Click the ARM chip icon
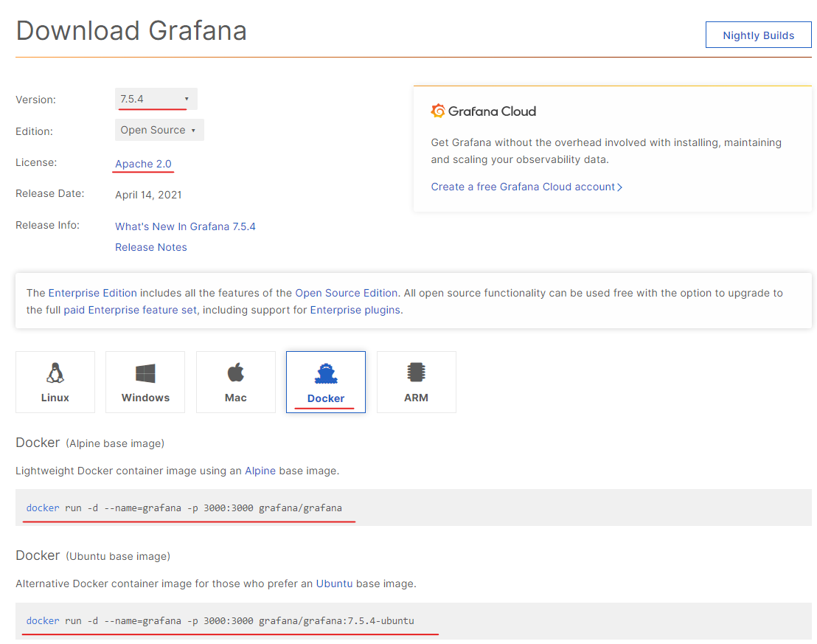Viewport: 817px width, 644px height. [417, 373]
